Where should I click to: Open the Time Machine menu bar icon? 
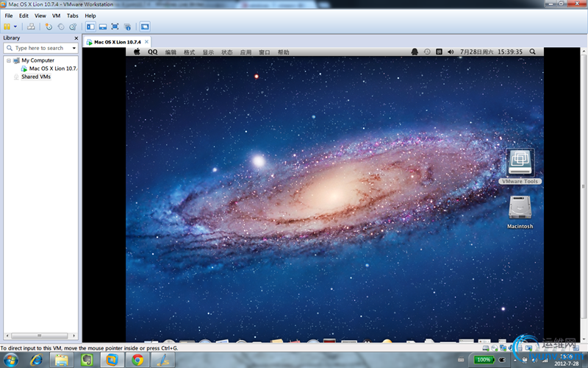427,52
